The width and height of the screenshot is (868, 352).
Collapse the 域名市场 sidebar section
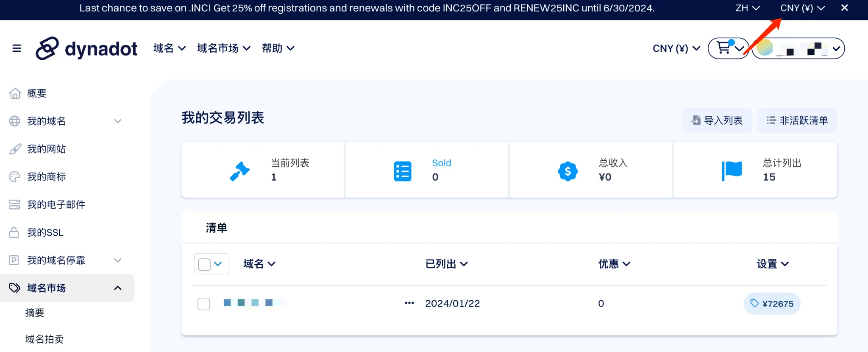(x=117, y=288)
